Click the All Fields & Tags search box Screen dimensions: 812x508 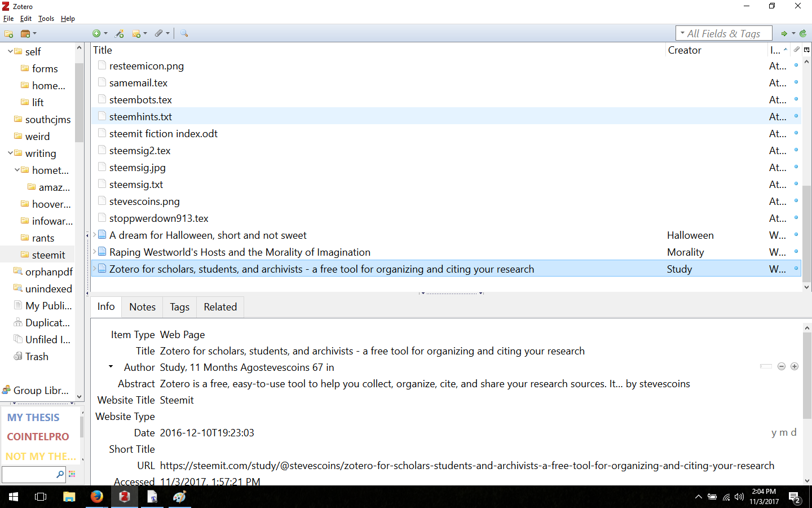724,33
